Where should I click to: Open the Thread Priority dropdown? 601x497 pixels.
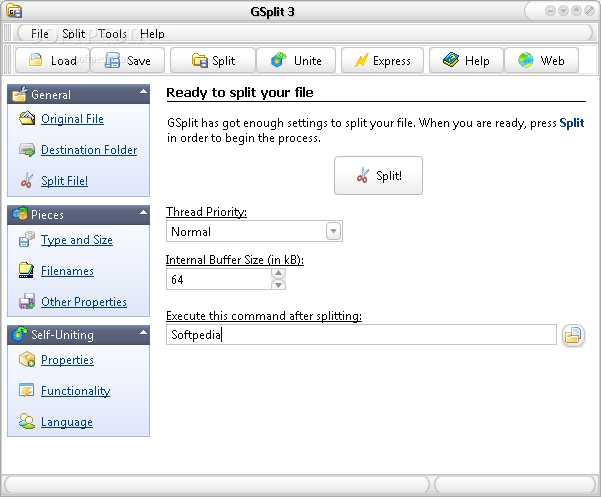(333, 231)
